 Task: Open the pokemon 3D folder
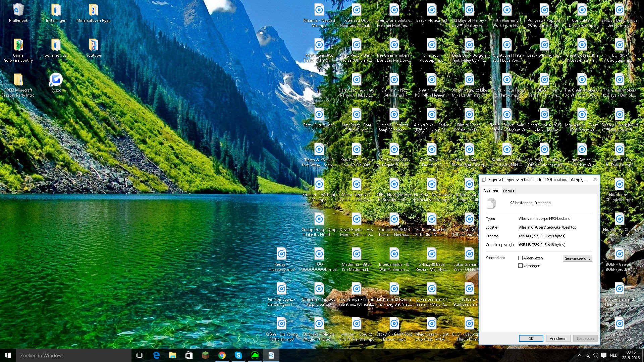[56, 48]
